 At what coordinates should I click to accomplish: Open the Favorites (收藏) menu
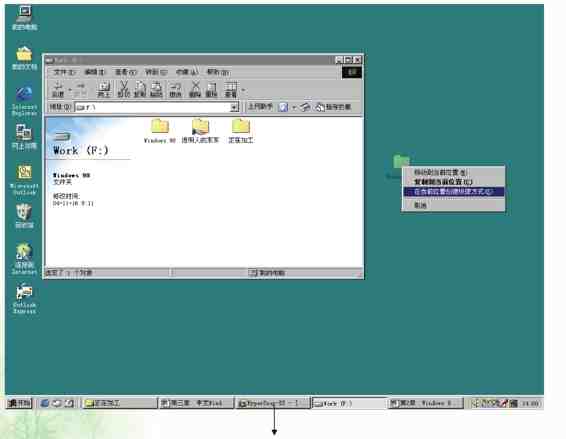coord(187,72)
